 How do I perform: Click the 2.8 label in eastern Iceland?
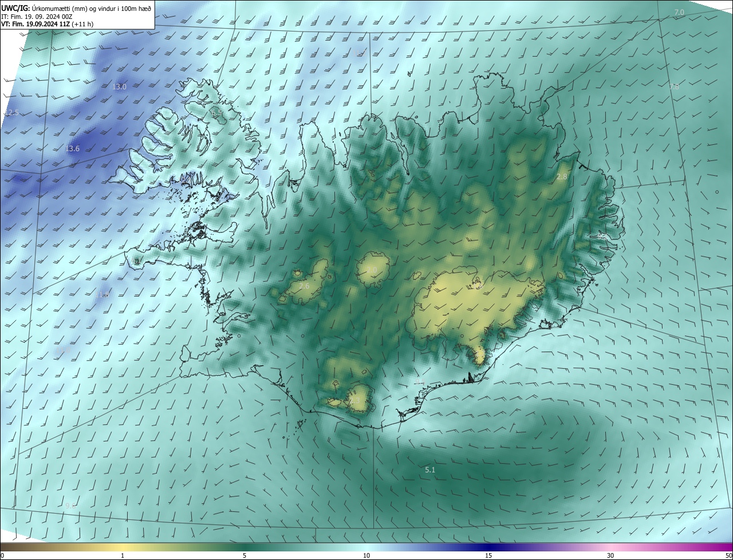click(x=562, y=177)
